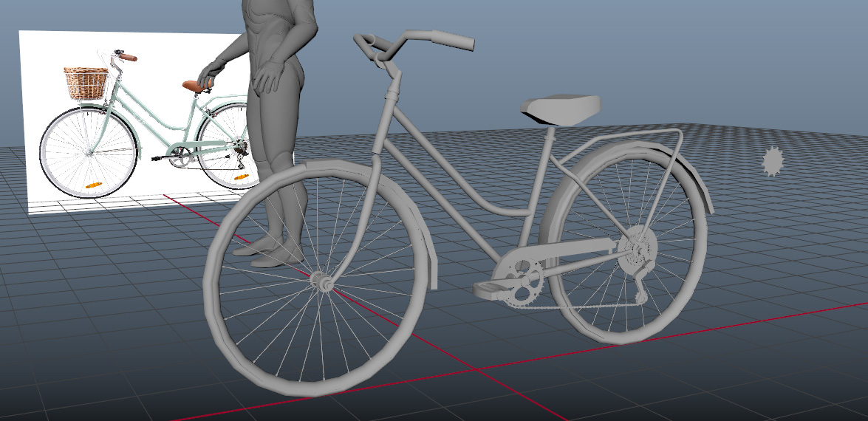This screenshot has width=868, height=421.
Task: Select the wicker basket in reference image
Action: pyautogui.click(x=86, y=83)
